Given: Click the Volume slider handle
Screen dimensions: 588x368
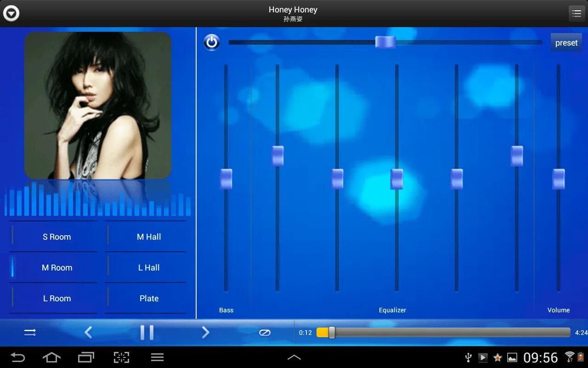Looking at the screenshot, I should click(559, 179).
